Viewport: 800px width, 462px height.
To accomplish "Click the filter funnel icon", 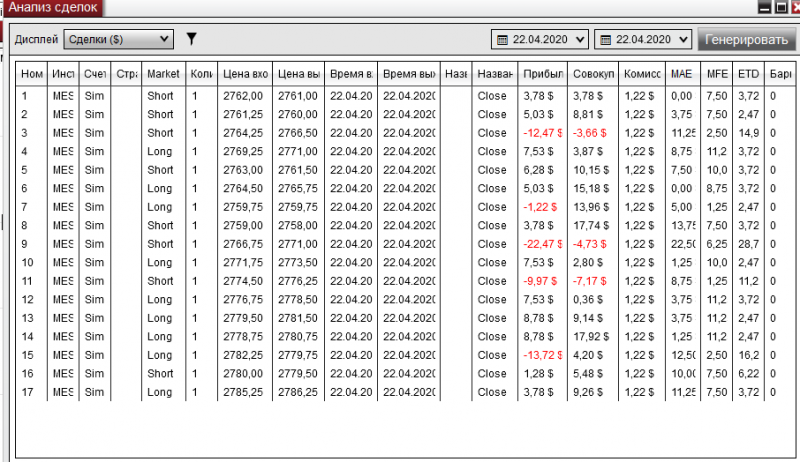I will pyautogui.click(x=191, y=39).
